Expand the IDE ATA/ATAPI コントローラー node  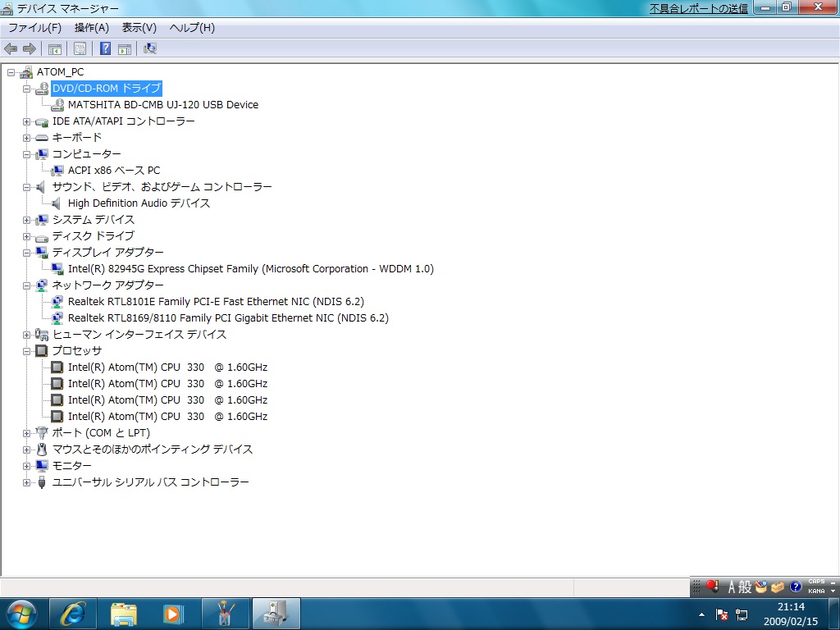click(26, 121)
